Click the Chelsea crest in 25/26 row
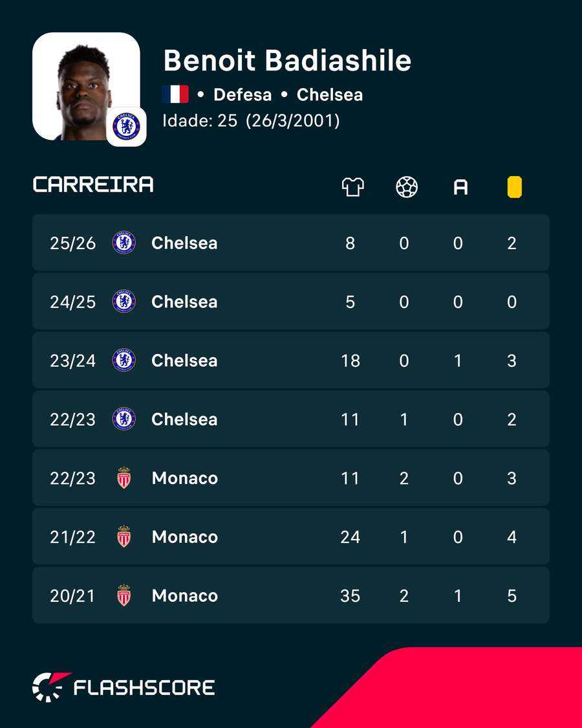582x728 pixels. click(x=124, y=243)
